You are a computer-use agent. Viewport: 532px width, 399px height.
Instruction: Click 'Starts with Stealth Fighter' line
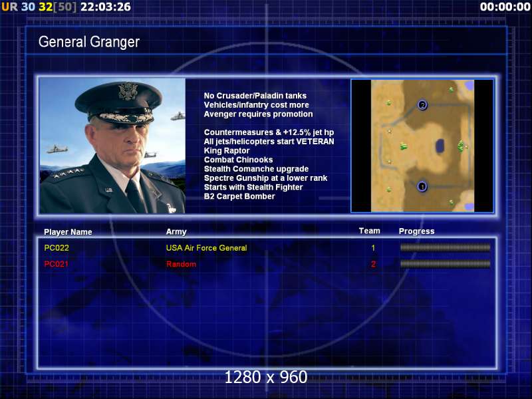(253, 188)
